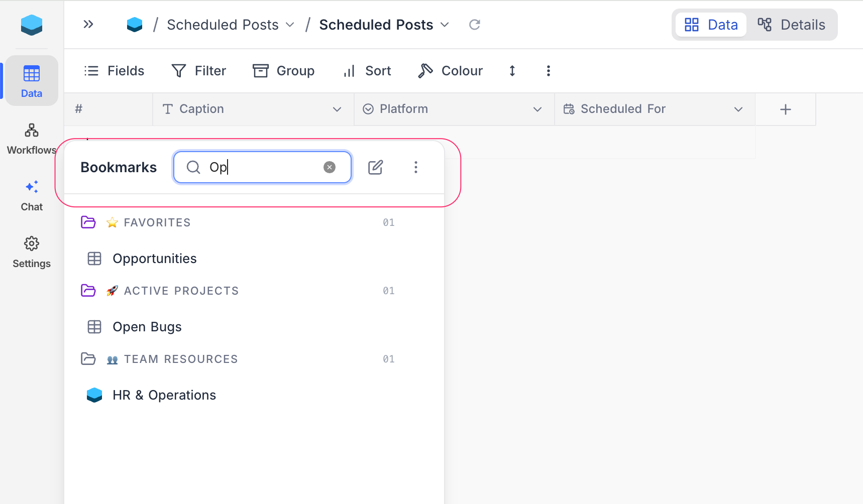Expand the sidebar with the double chevron
This screenshot has width=863, height=504.
pyautogui.click(x=88, y=24)
